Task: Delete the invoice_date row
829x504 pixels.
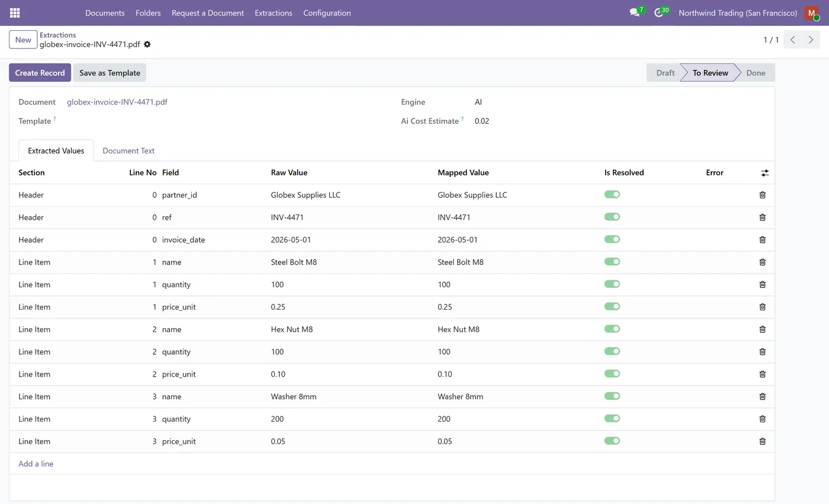Action: click(763, 240)
